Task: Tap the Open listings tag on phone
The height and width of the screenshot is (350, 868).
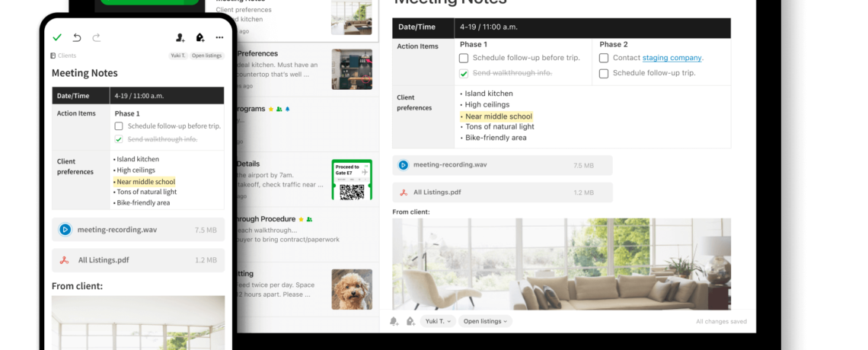Action: click(207, 56)
